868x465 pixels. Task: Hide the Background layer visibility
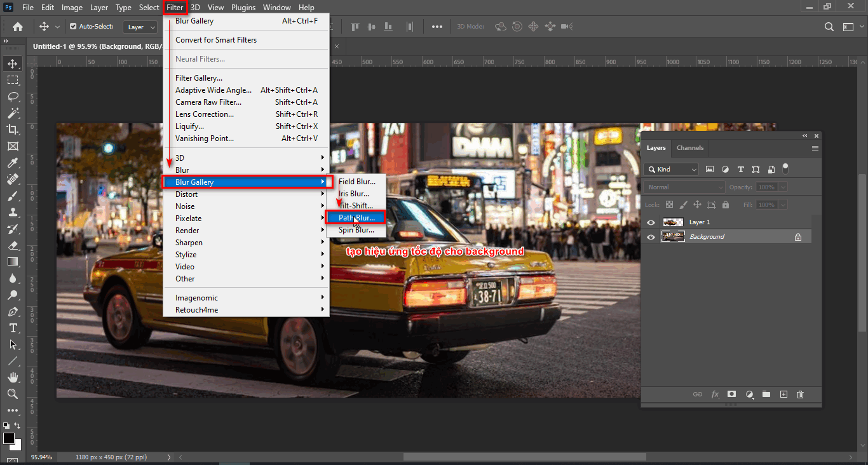click(650, 236)
